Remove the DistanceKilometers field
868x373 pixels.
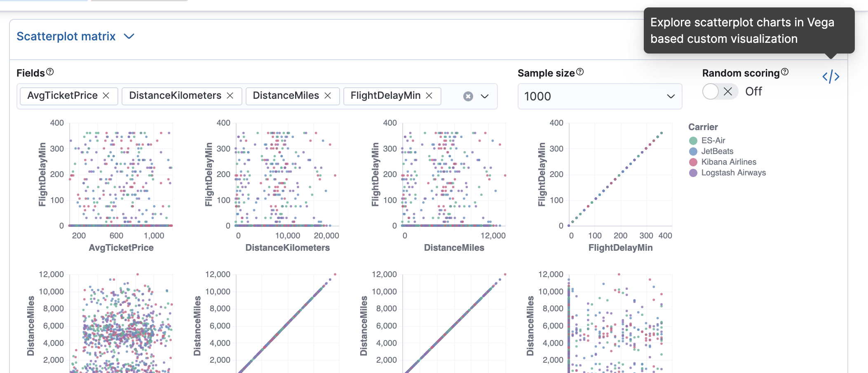[230, 96]
